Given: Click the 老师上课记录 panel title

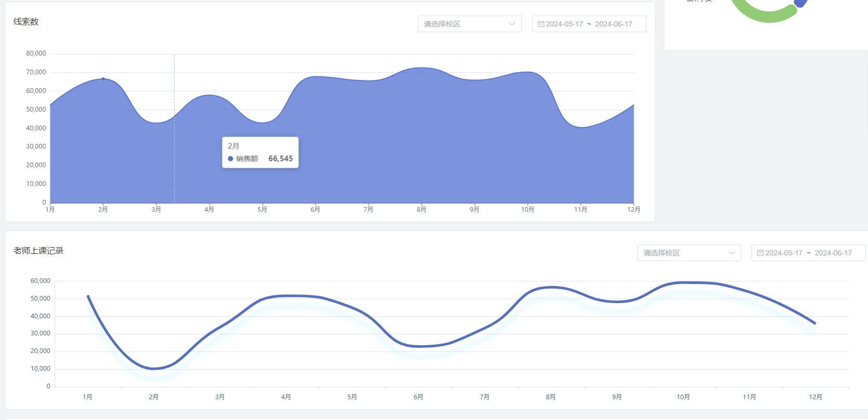Looking at the screenshot, I should coord(38,251).
